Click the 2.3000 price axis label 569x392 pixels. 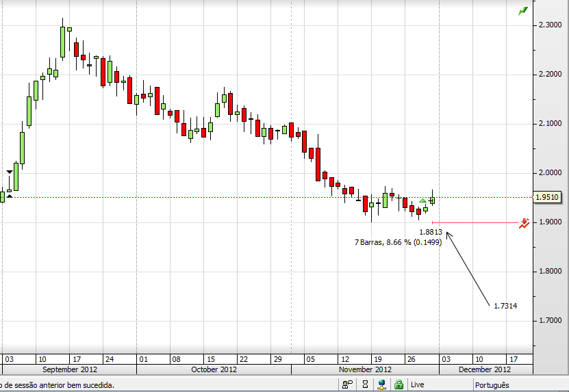pyautogui.click(x=550, y=25)
